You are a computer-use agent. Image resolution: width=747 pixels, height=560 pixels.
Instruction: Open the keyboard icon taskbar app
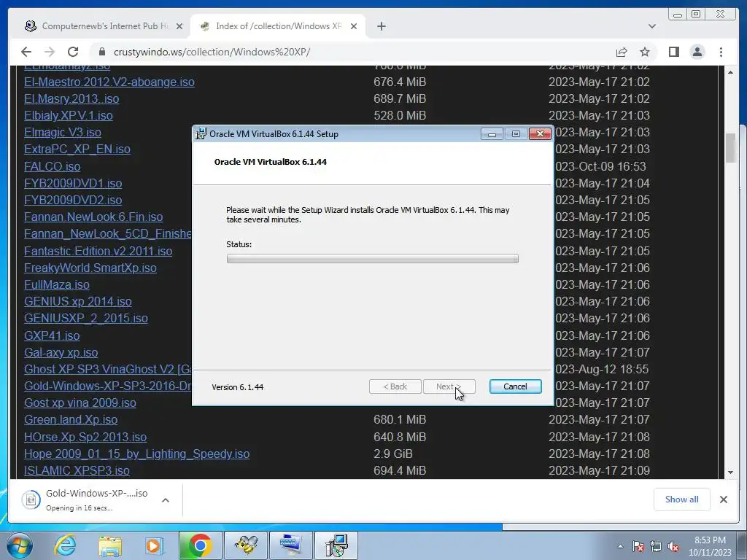pyautogui.click(x=290, y=545)
